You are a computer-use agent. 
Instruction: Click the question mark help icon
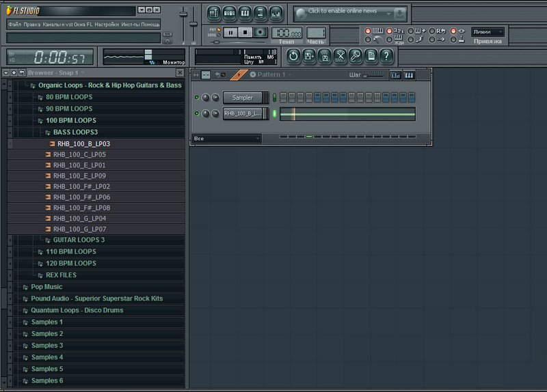(386, 56)
